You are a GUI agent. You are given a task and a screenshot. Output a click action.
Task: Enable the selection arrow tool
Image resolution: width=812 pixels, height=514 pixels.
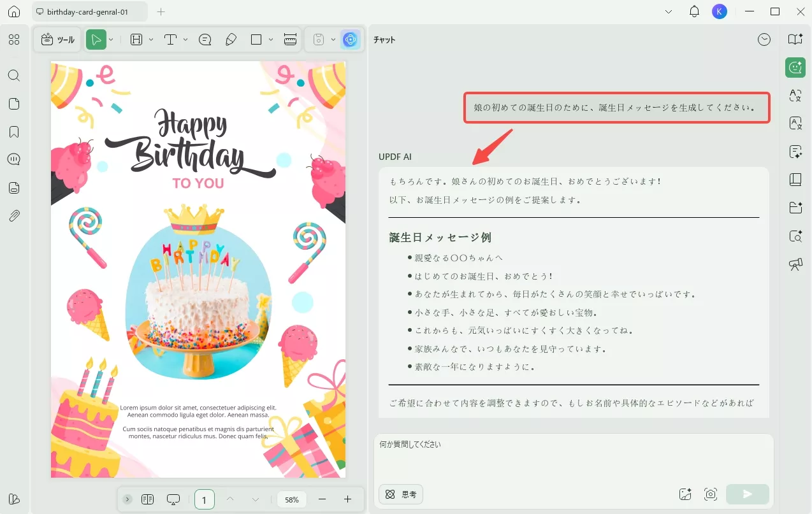tap(96, 39)
